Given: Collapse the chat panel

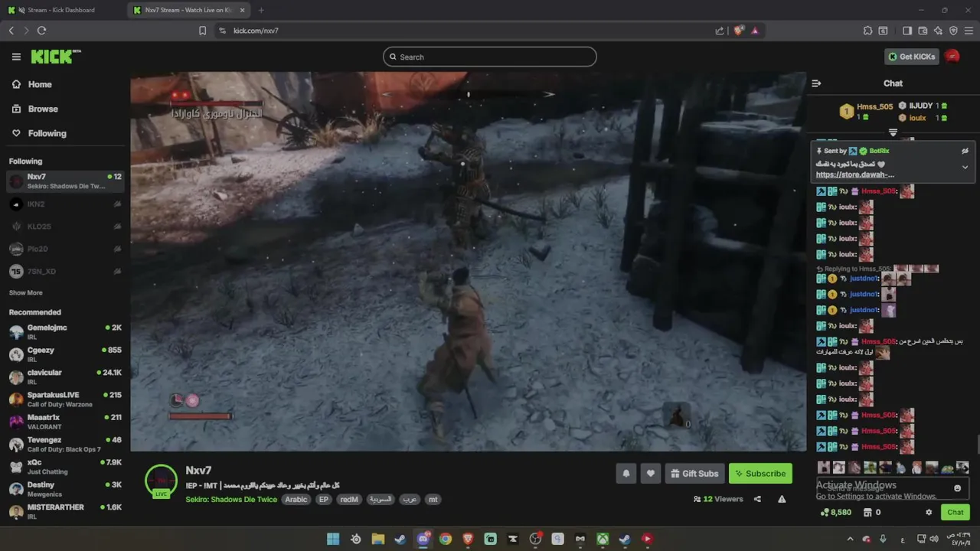Looking at the screenshot, I should click(x=816, y=83).
